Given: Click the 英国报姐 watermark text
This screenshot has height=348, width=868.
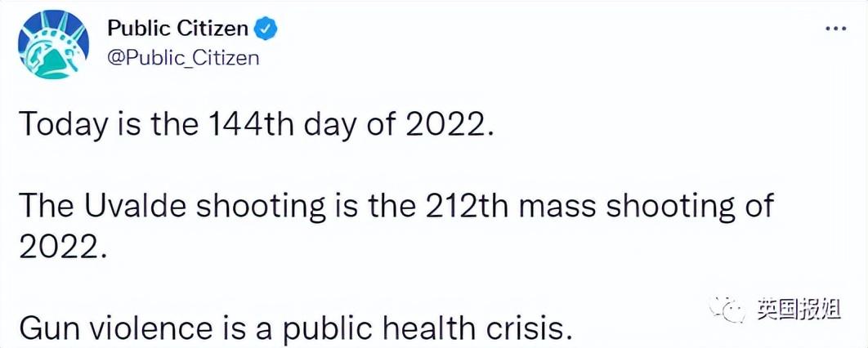Looking at the screenshot, I should pos(797,310).
